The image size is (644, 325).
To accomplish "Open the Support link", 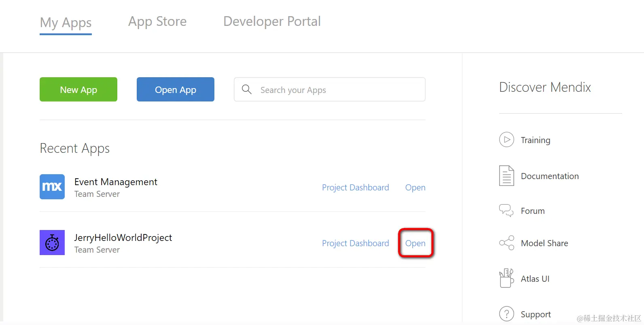I will [536, 314].
